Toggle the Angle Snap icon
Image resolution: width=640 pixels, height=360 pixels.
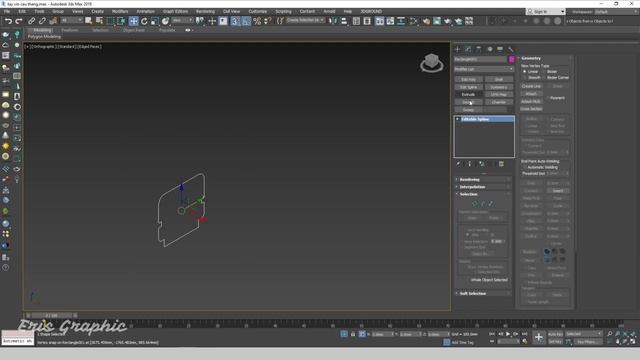(x=246, y=21)
